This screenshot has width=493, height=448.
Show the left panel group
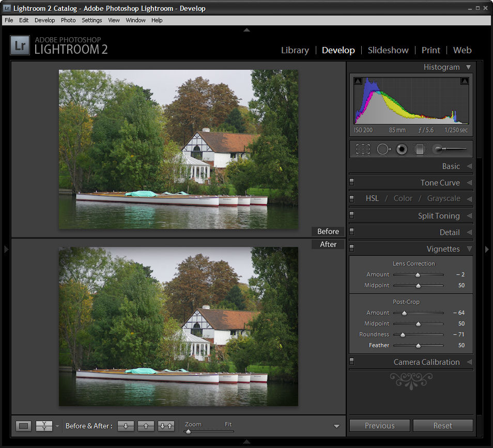coord(6,249)
